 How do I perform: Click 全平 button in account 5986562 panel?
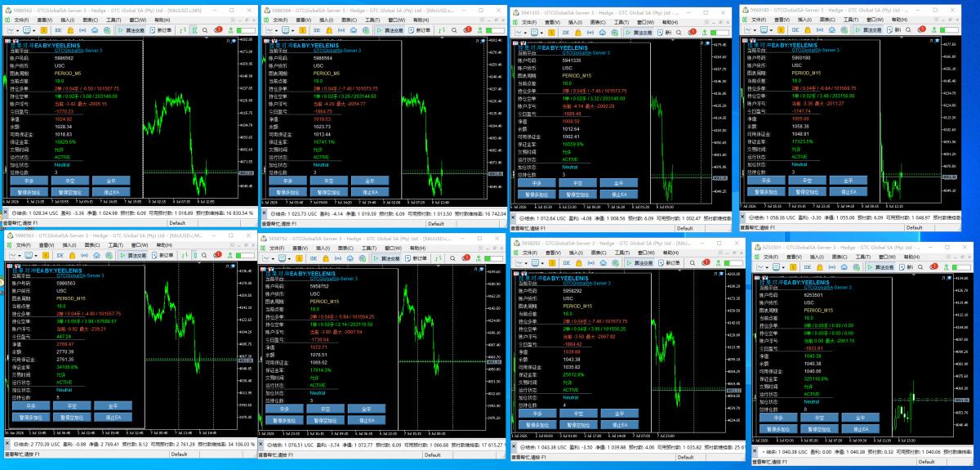click(109, 181)
